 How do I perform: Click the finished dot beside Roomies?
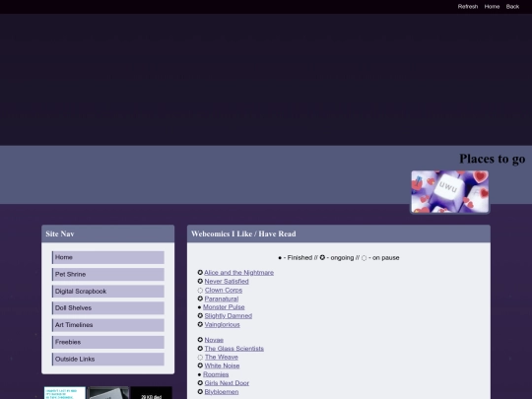click(x=199, y=375)
